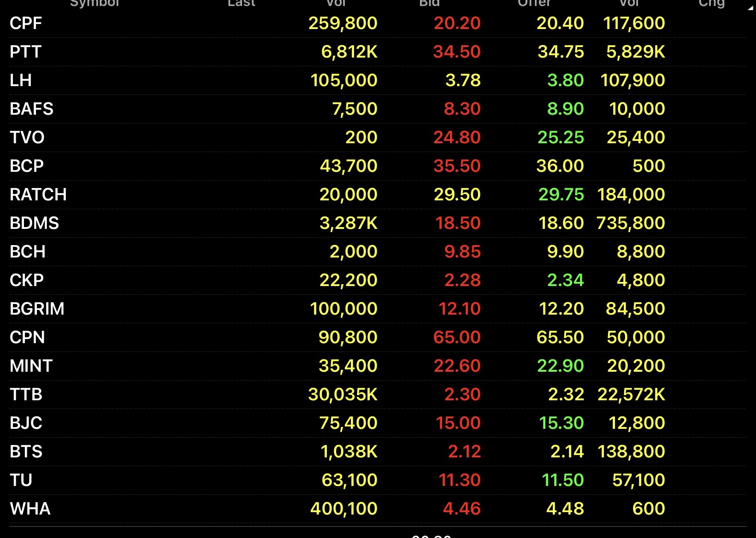The height and width of the screenshot is (538, 756).
Task: Select MINT bid volume 35,400
Action: pyautogui.click(x=348, y=366)
